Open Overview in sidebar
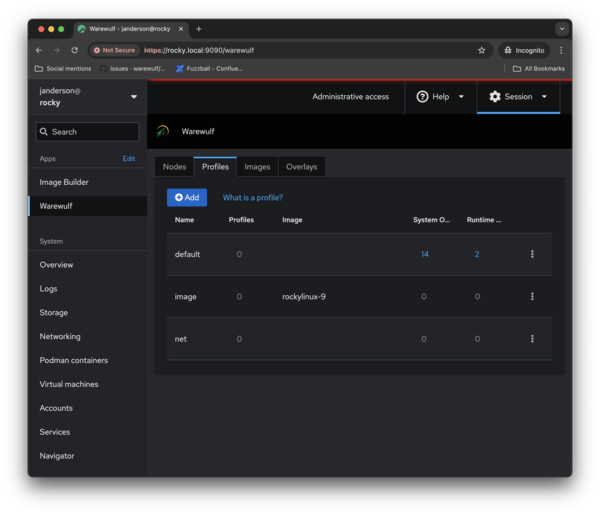 [88, 265]
